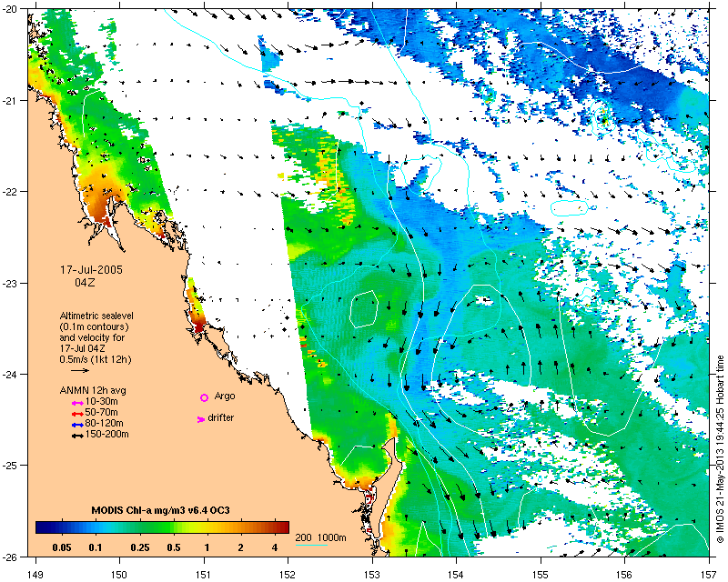Screen dimensions: 728x582
Task: Click the IMOS copyright timestamp text
Action: click(x=720, y=449)
